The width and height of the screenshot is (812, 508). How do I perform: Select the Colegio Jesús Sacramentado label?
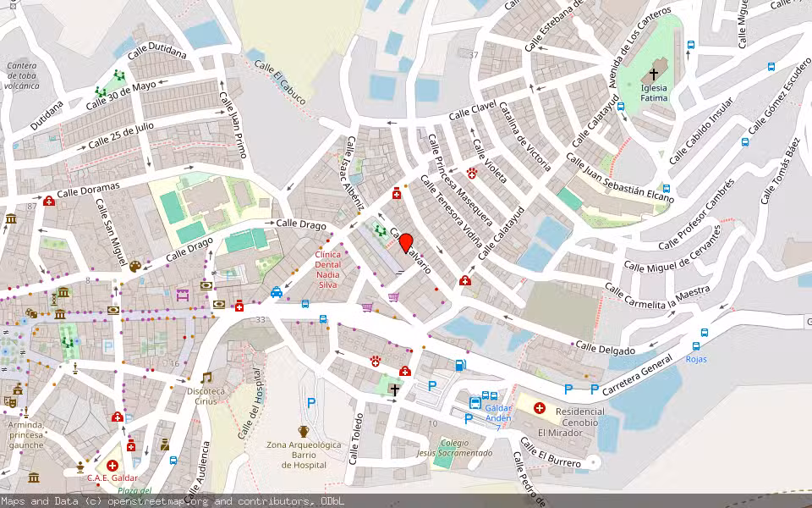point(455,448)
